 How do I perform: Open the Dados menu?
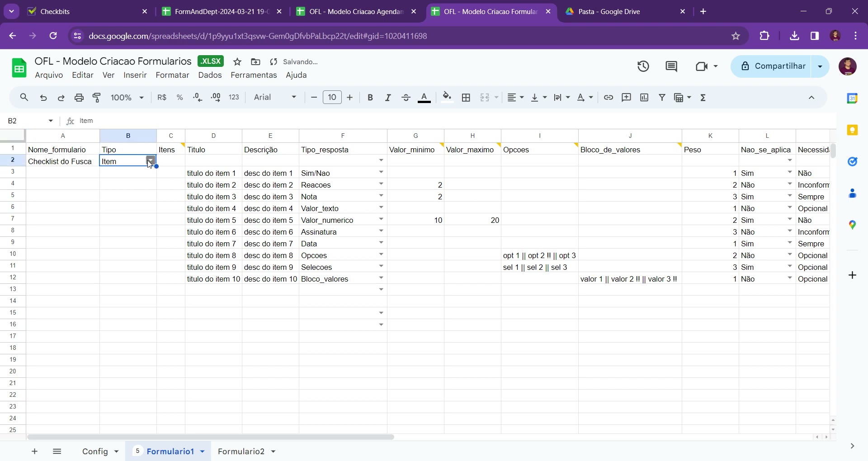click(210, 75)
